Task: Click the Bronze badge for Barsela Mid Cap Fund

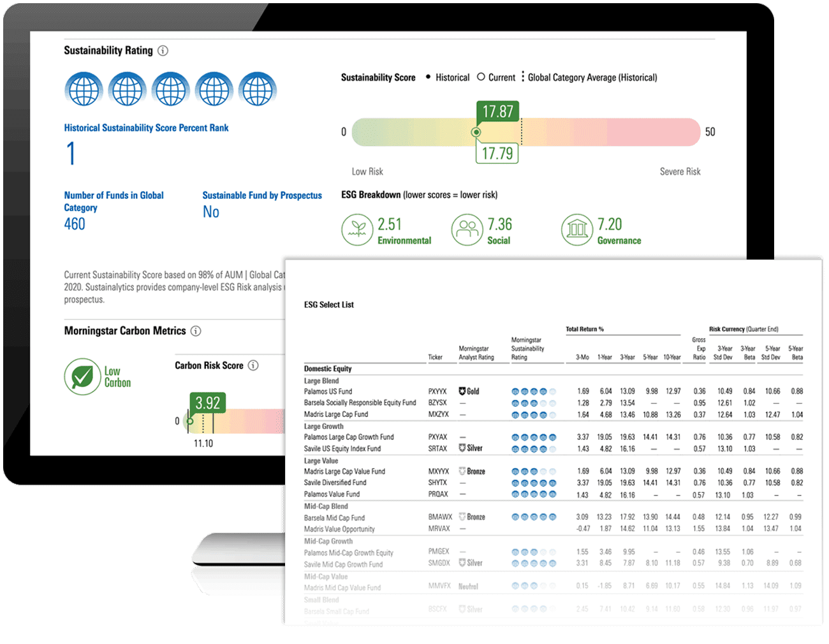Action: click(x=472, y=517)
